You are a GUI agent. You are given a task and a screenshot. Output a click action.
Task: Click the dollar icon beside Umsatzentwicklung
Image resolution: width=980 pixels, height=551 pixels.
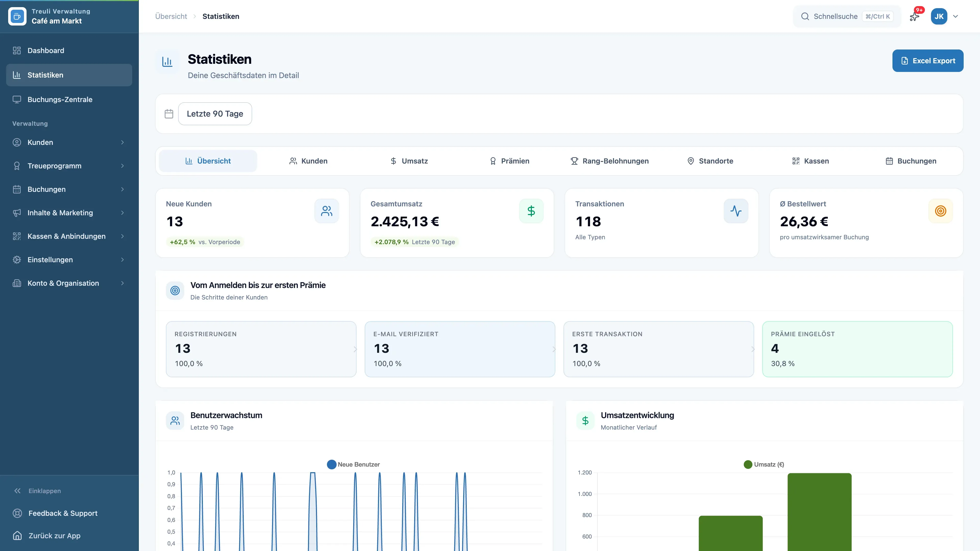pos(585,421)
